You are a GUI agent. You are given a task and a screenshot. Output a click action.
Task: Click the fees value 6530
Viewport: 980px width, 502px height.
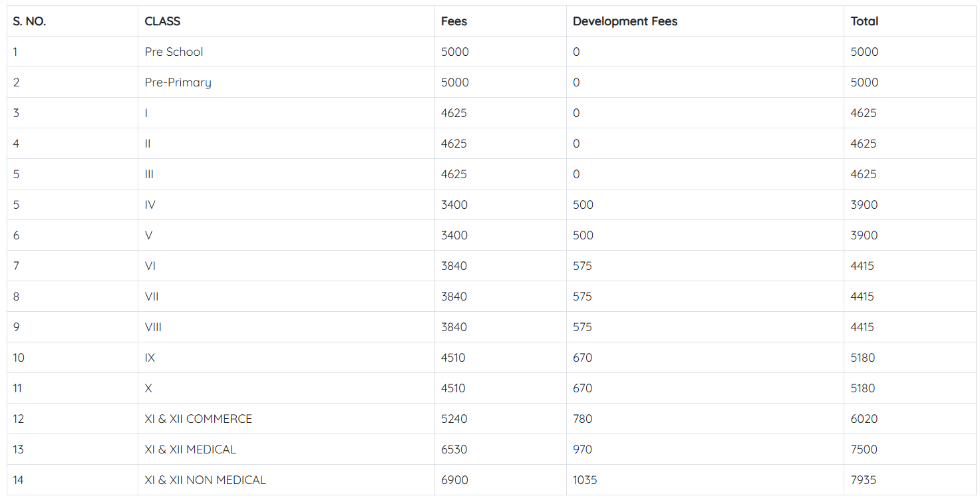pos(454,449)
